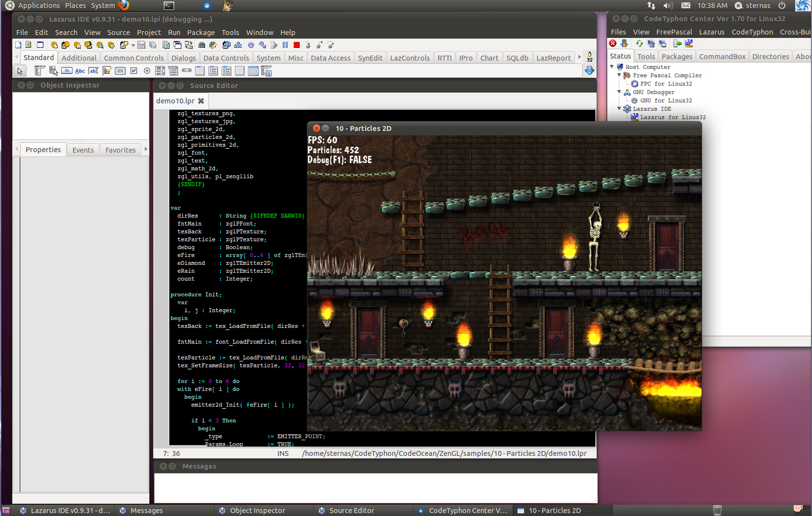The height and width of the screenshot is (516, 812).
Task: Collapse the Lazarus IDE tree node
Action: [619, 108]
